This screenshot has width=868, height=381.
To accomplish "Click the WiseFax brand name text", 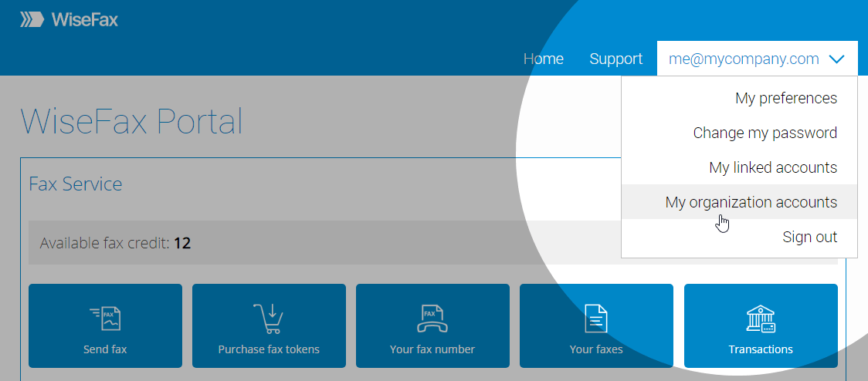I will coord(85,20).
